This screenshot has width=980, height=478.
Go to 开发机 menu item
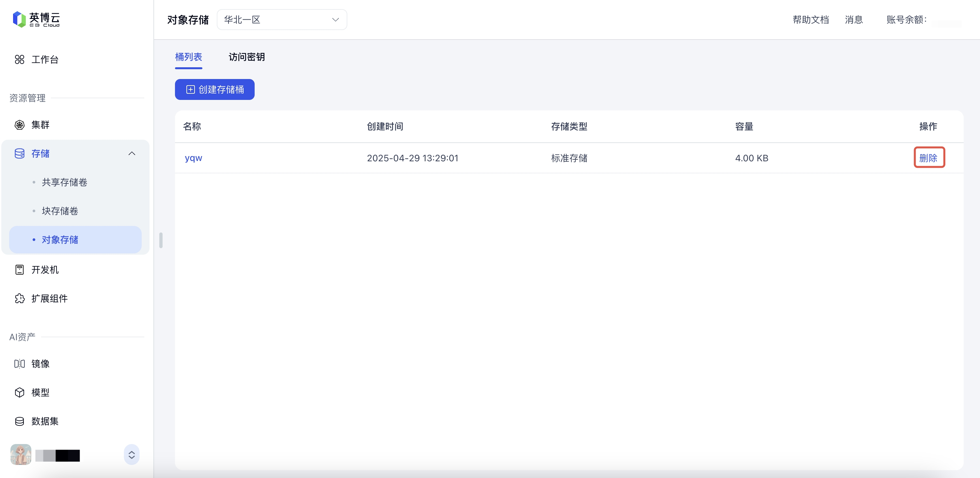45,269
